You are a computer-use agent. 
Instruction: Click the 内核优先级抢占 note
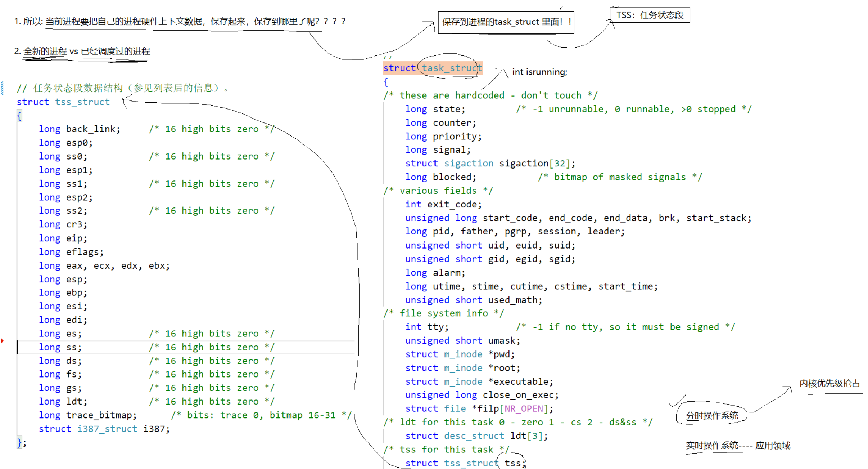click(829, 384)
